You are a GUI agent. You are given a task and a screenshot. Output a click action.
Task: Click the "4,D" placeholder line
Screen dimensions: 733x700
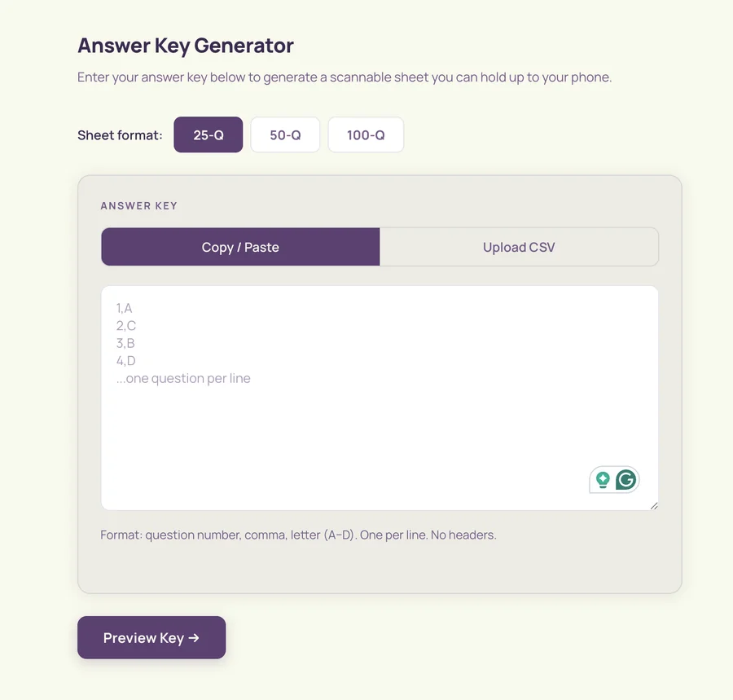click(x=125, y=360)
